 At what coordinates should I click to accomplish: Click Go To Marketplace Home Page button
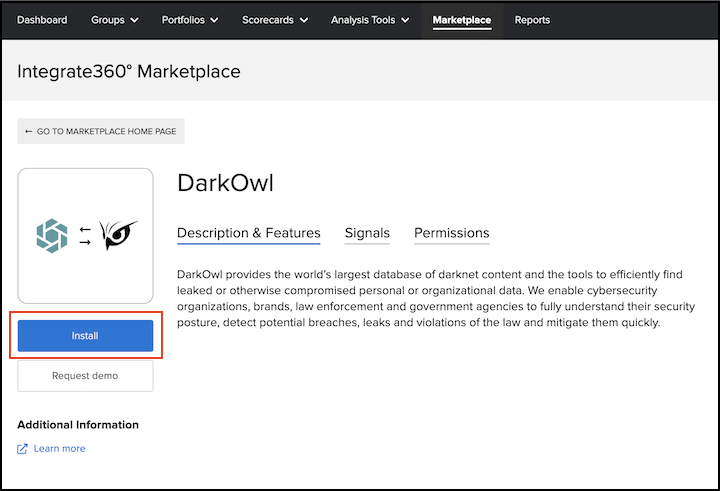(101, 131)
